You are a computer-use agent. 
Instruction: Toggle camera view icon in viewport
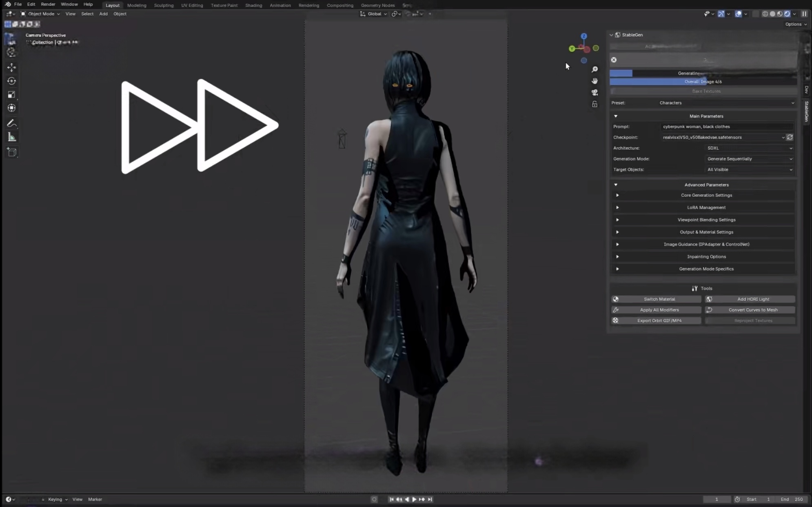click(x=595, y=92)
